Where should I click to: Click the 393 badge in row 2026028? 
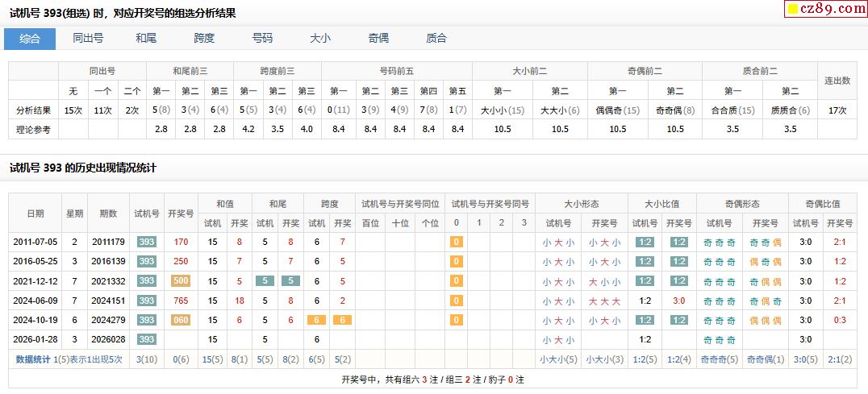pos(146,339)
